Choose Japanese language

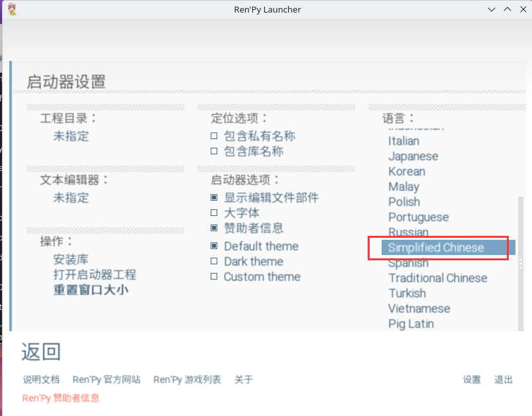(x=413, y=156)
